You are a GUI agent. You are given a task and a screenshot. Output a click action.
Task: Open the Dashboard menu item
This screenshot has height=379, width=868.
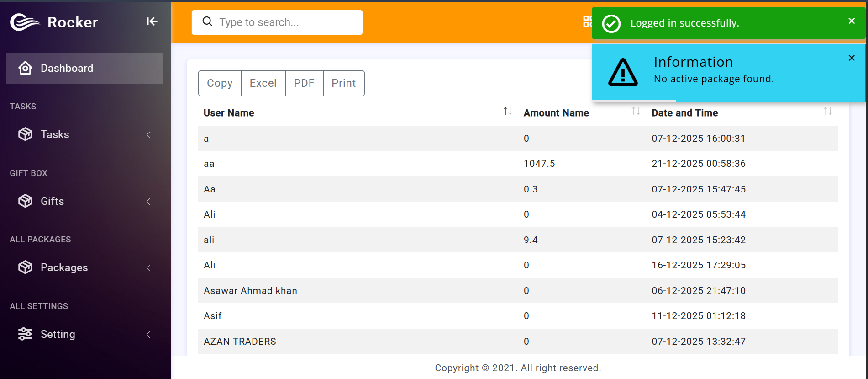point(85,69)
